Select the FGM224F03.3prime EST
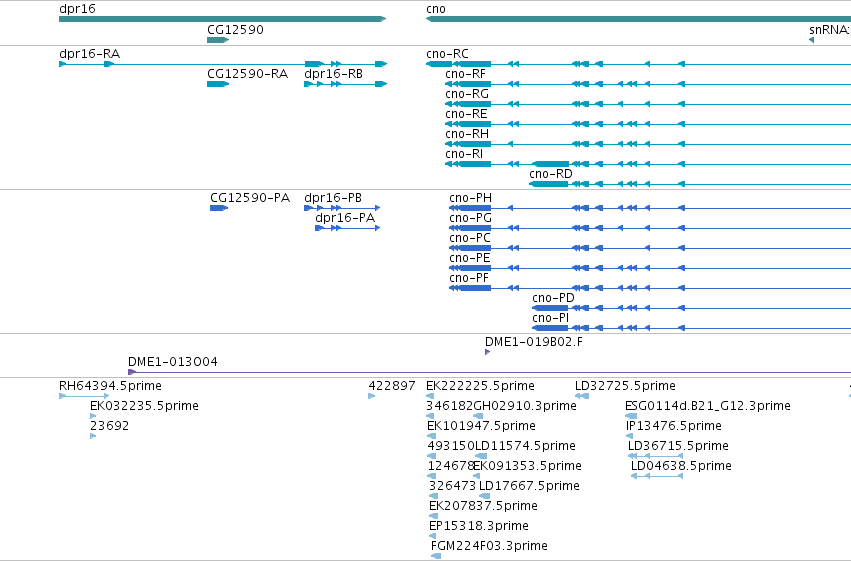Screen dimensions: 851x561 click(x=436, y=556)
